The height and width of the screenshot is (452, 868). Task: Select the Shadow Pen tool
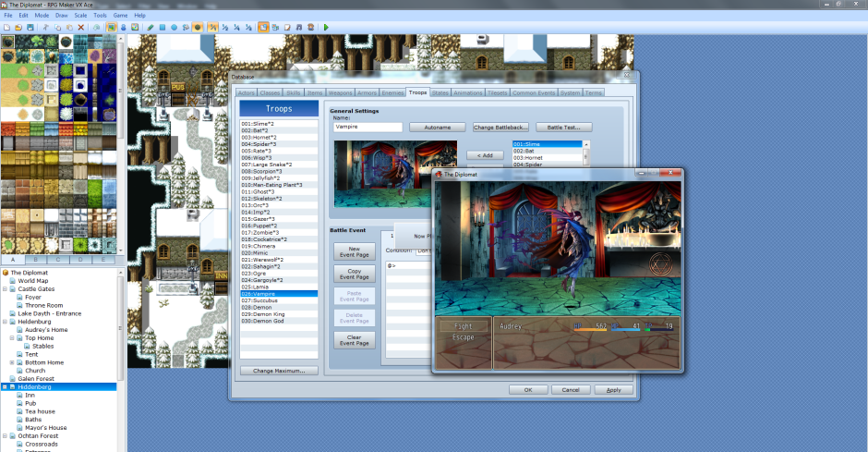point(197,27)
